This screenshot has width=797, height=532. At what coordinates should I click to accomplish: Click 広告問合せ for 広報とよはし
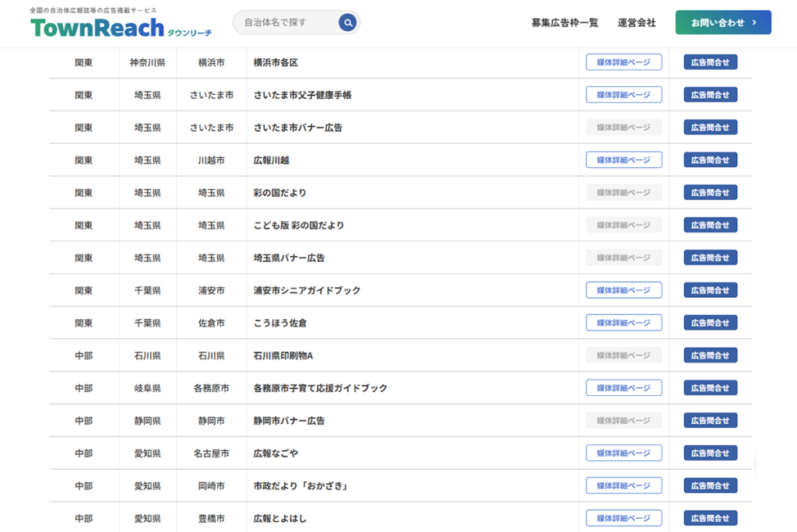pos(710,518)
